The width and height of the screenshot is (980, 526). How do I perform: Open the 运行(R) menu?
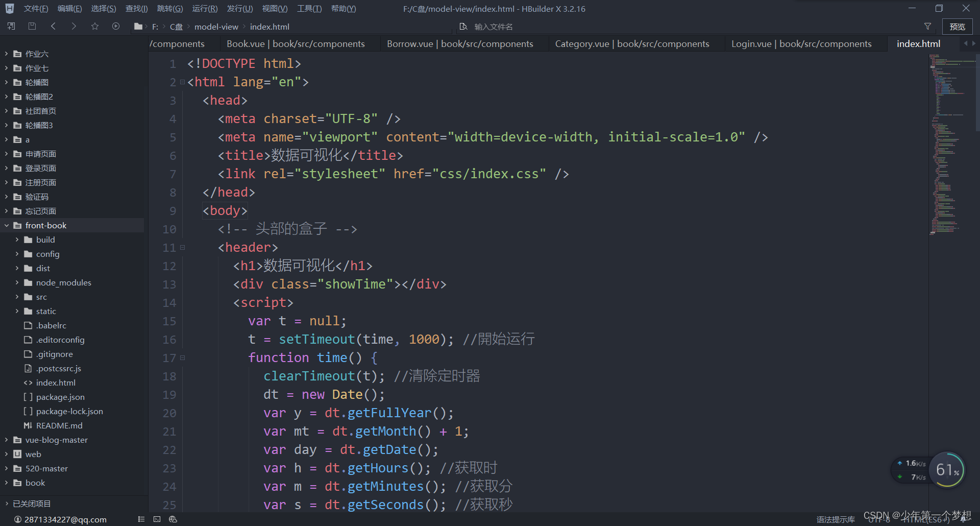(x=205, y=9)
